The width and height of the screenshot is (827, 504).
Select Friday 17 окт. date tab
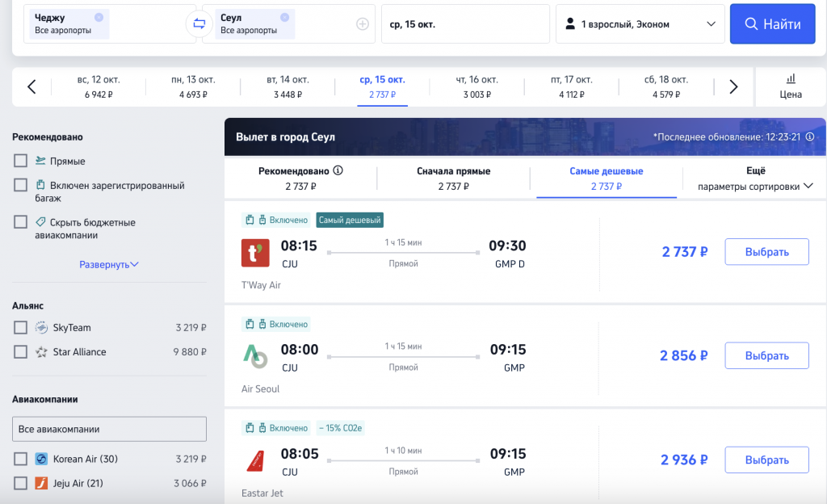[572, 86]
